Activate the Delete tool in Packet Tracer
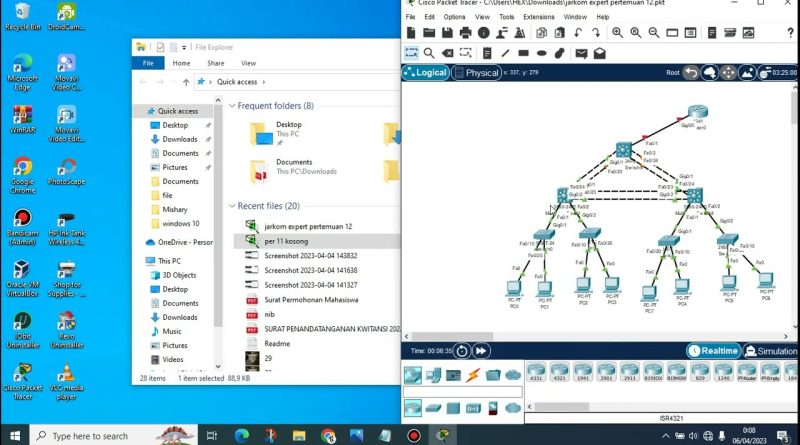Viewport: 800px width, 445px height. tap(447, 53)
